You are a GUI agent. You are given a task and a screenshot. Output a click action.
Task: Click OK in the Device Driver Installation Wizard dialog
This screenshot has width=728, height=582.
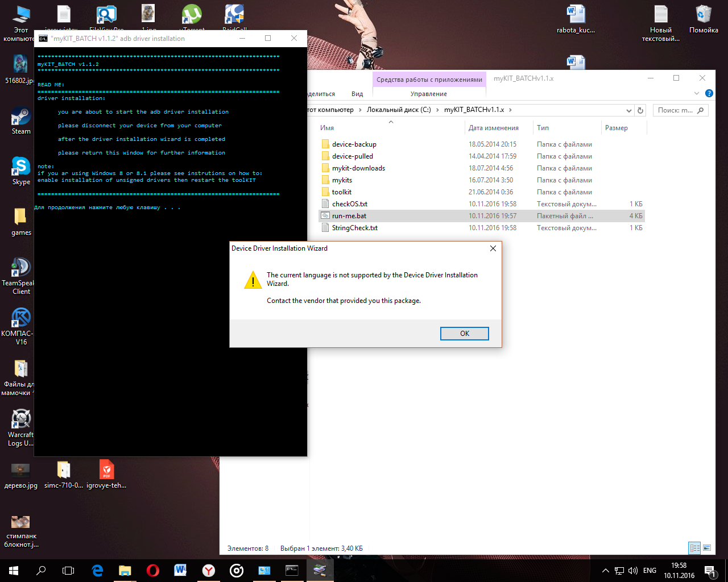point(464,334)
